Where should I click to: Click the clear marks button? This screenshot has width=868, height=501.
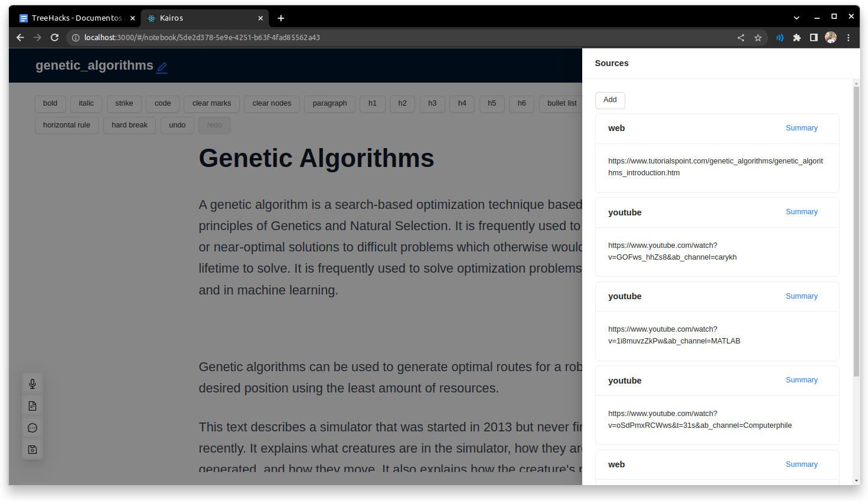[x=211, y=103]
